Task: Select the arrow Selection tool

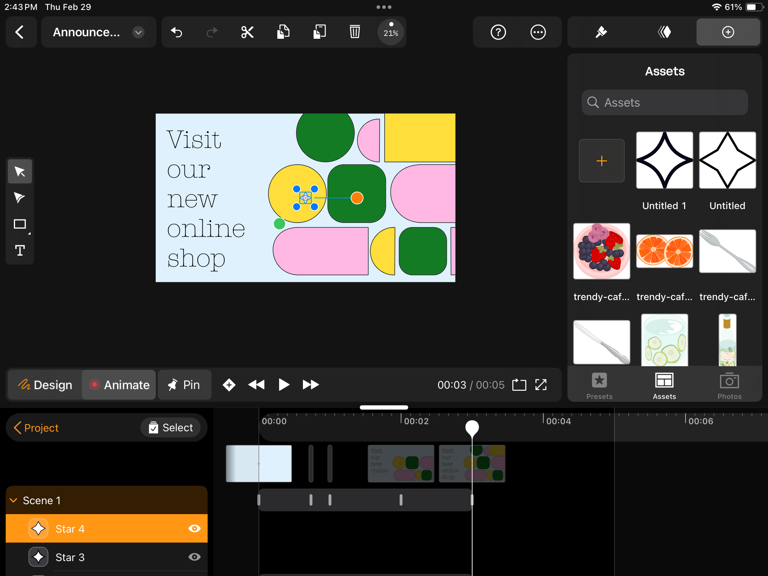Action: [20, 171]
